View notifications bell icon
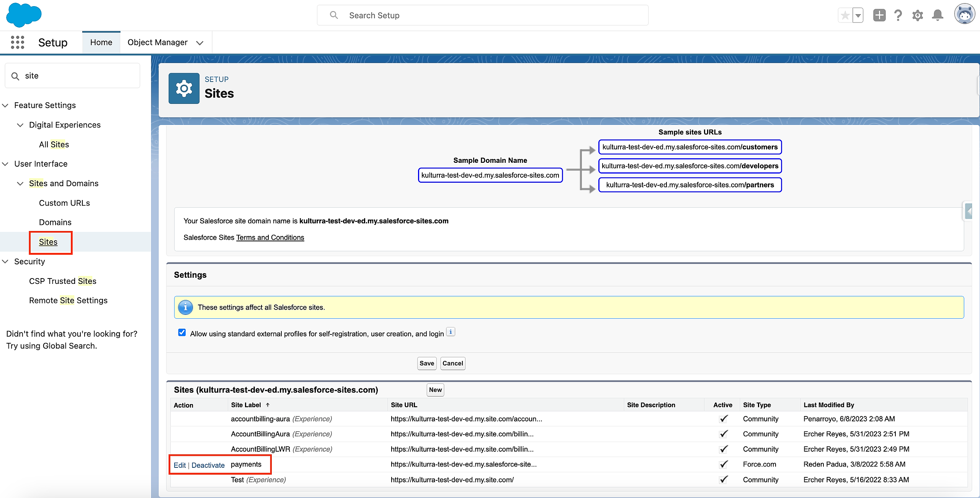Image resolution: width=980 pixels, height=498 pixels. tap(938, 15)
